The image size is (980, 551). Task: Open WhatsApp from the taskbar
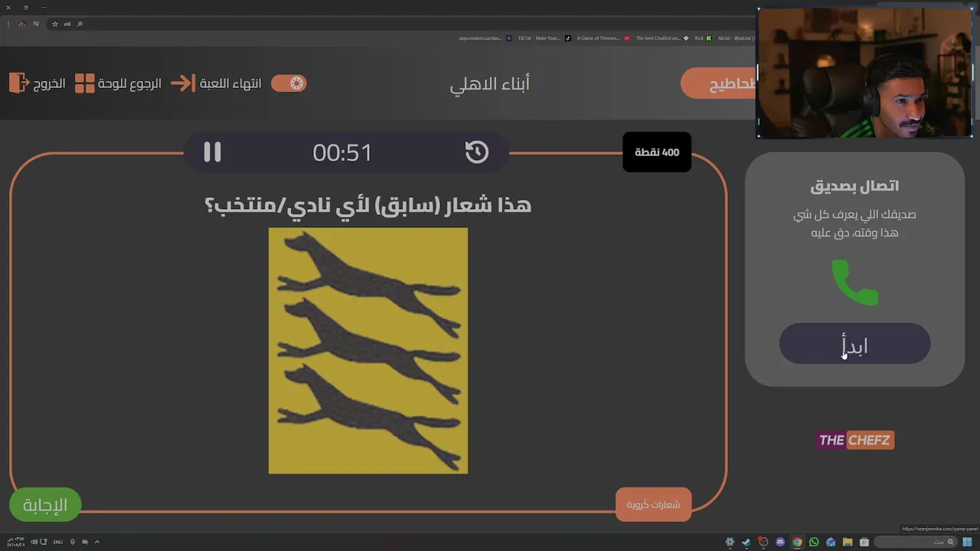814,542
